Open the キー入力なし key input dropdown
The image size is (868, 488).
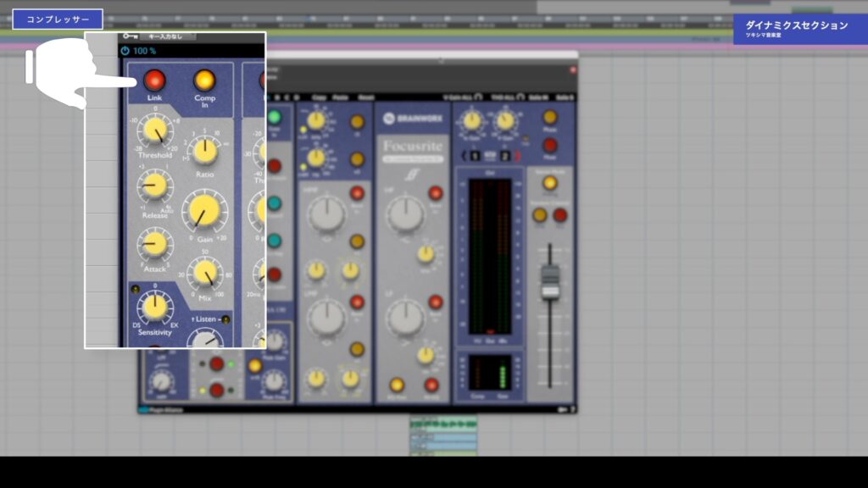[x=168, y=36]
